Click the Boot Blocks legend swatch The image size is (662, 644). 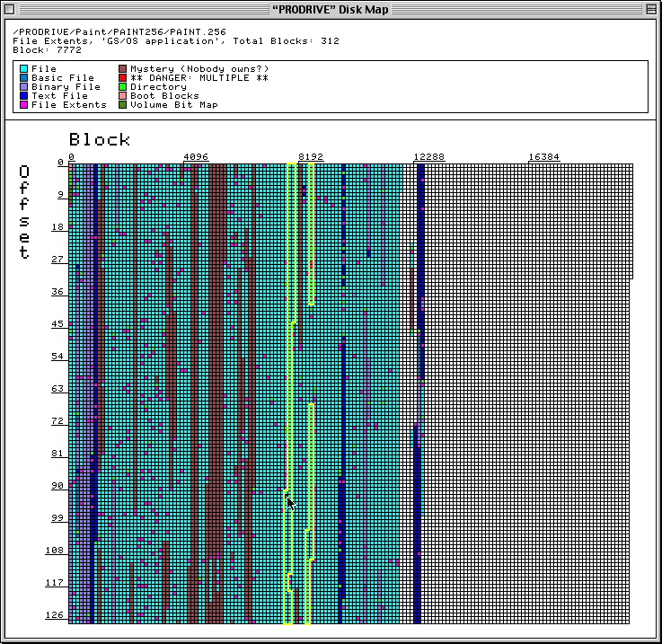tap(123, 96)
